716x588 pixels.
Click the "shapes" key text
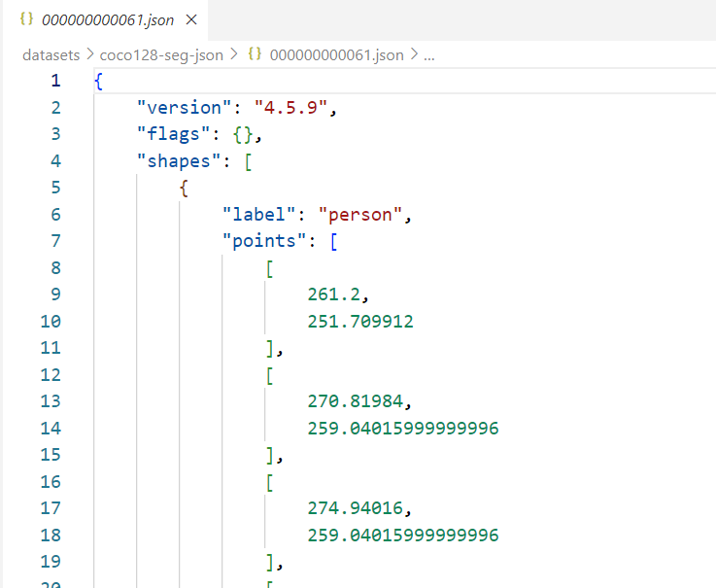pyautogui.click(x=179, y=161)
